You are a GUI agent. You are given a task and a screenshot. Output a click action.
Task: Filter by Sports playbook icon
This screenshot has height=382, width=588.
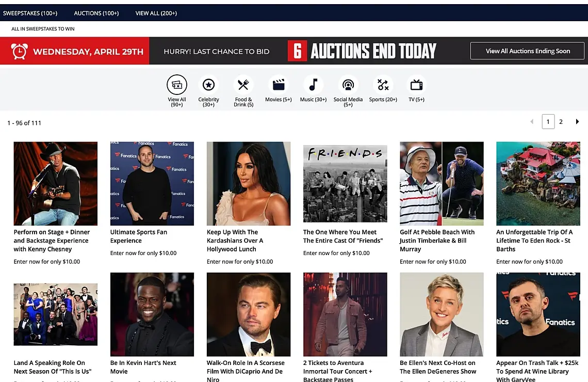coord(383,85)
